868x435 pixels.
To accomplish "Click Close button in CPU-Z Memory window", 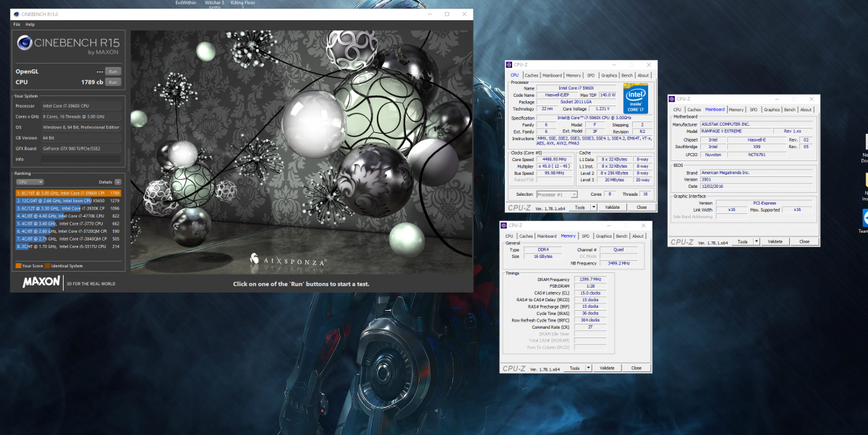I will (636, 368).
